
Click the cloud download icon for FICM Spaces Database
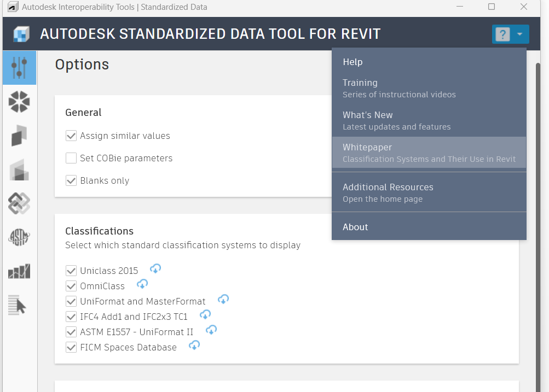pyautogui.click(x=194, y=345)
